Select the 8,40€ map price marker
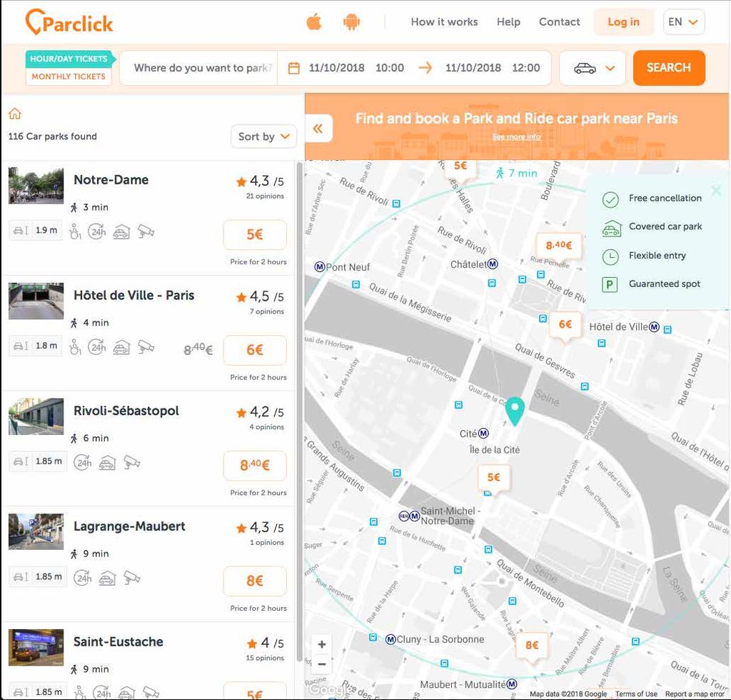The width and height of the screenshot is (731, 700). coord(559,246)
